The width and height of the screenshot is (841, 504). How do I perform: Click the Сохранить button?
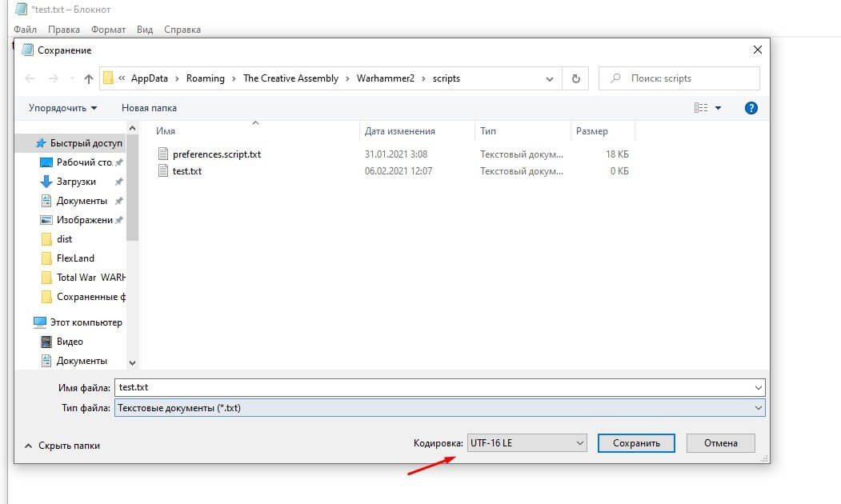pyautogui.click(x=636, y=443)
